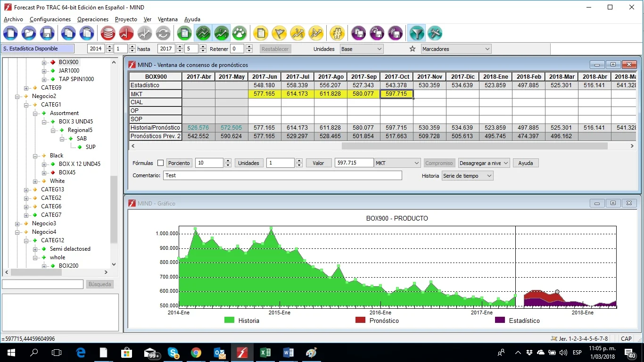Collapse the CATEG1 tree node
The image size is (644, 362).
click(26, 105)
